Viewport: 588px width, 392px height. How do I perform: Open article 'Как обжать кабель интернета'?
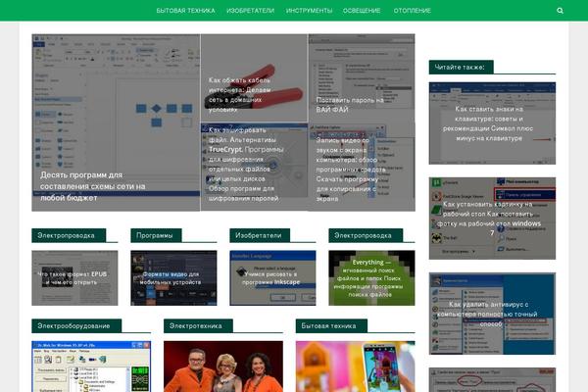pyautogui.click(x=254, y=78)
